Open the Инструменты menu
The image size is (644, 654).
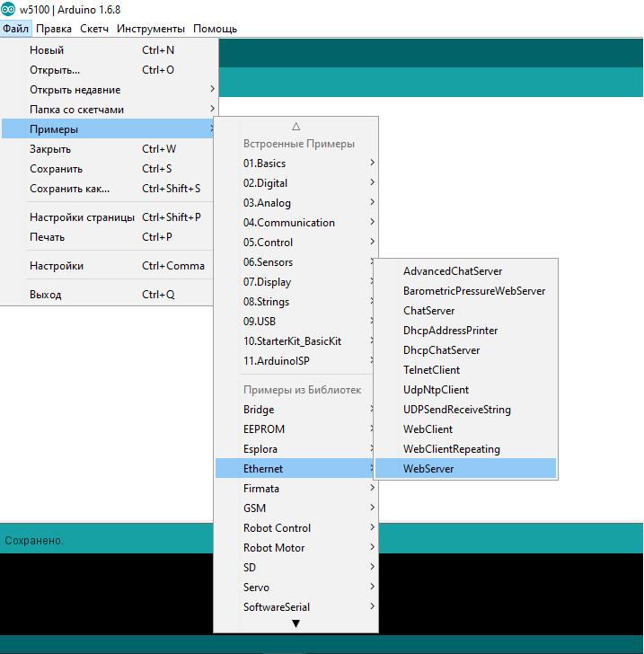151,29
